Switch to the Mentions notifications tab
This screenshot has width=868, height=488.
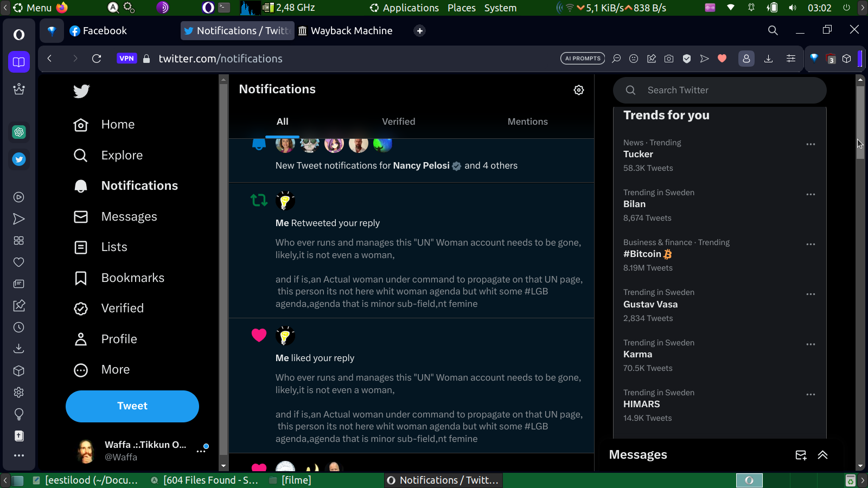pos(528,121)
